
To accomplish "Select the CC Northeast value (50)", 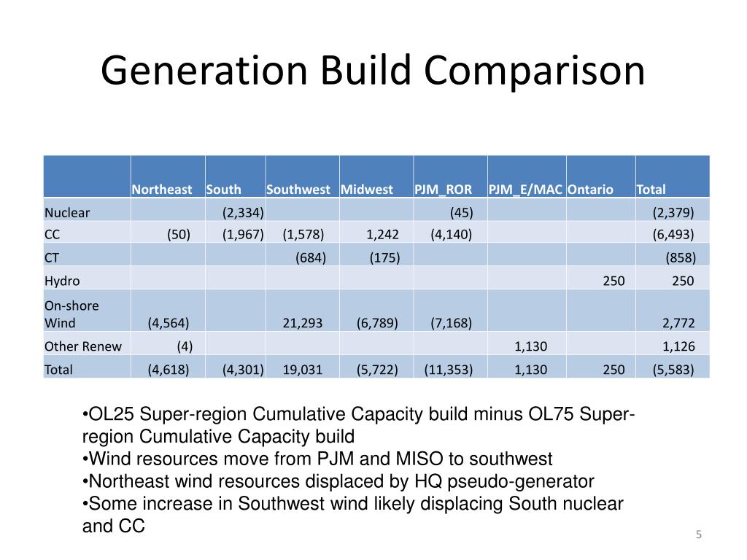I will click(179, 235).
